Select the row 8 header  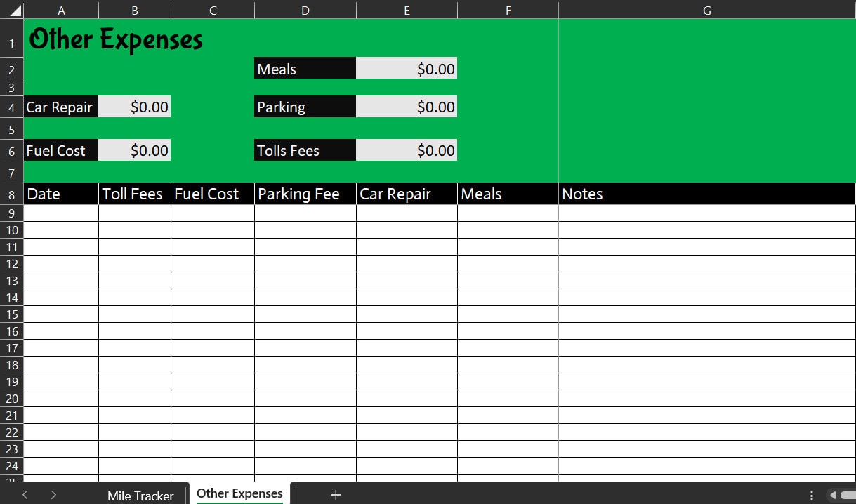tap(11, 194)
